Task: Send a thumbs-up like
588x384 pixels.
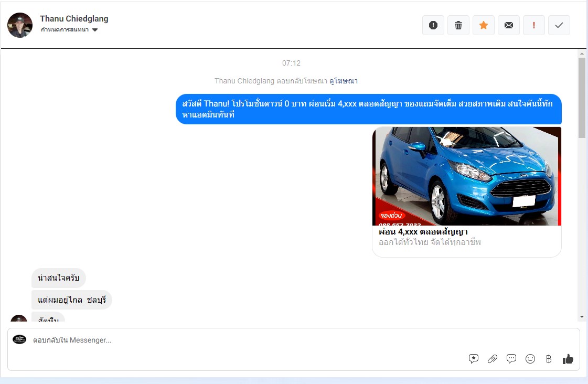Action: click(x=568, y=359)
